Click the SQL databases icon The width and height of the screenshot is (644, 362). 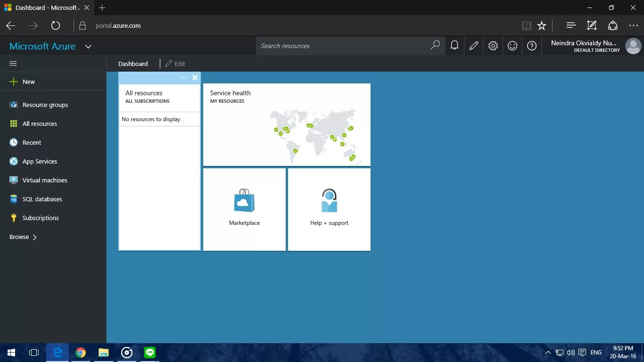pyautogui.click(x=14, y=199)
